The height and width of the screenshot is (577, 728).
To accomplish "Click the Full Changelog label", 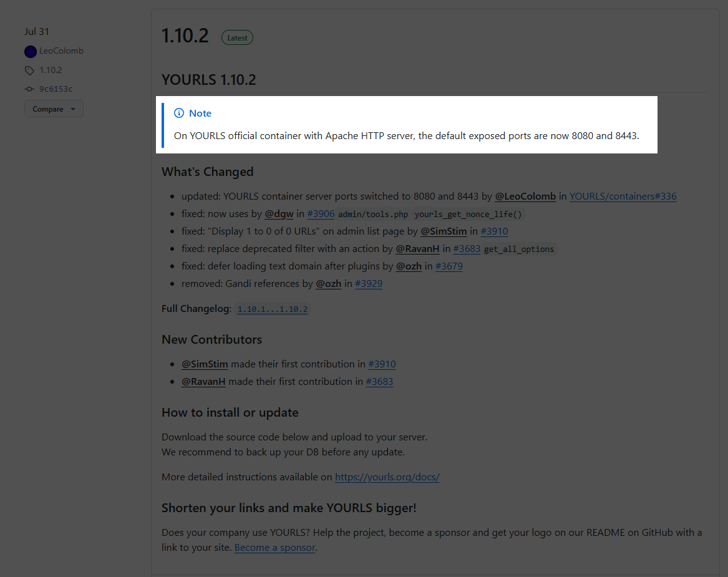I will point(197,309).
